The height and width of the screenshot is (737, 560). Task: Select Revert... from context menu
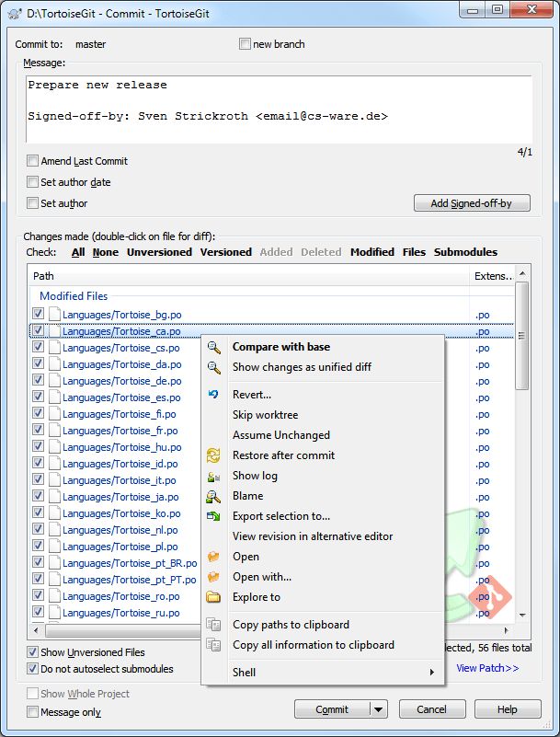(x=252, y=395)
